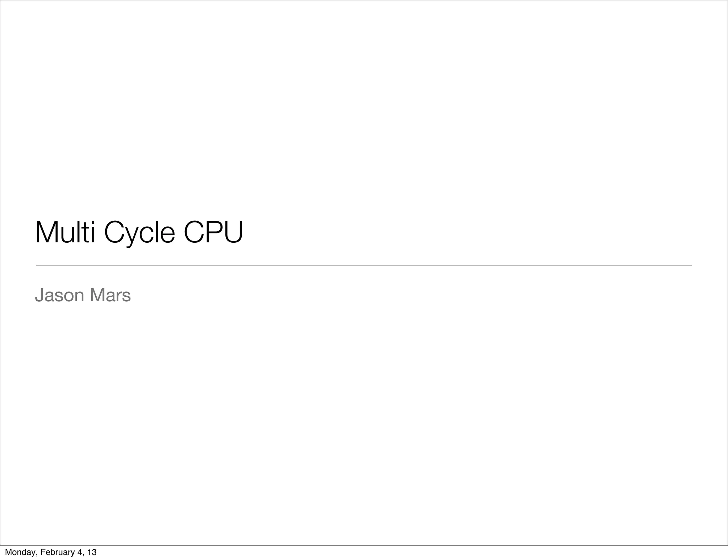Screen dimensions: 728x560
Task: Click the slide's top border line
Action: [x=364, y=0]
